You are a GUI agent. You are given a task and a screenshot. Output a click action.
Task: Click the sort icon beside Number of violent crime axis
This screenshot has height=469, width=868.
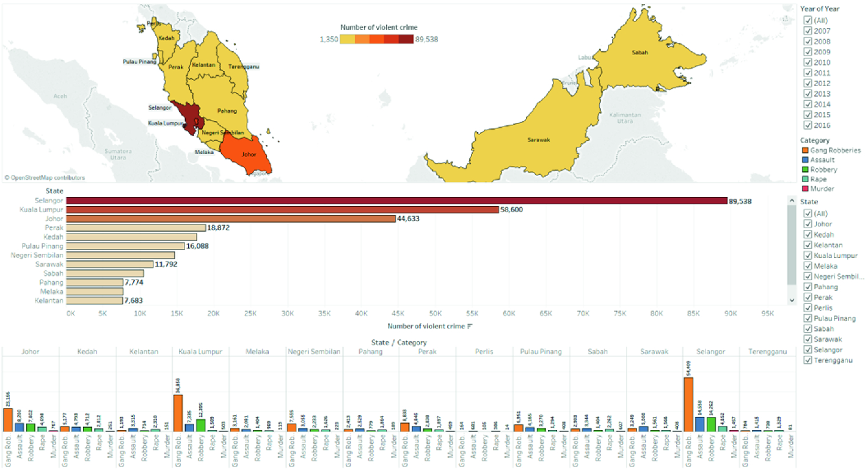pos(470,327)
